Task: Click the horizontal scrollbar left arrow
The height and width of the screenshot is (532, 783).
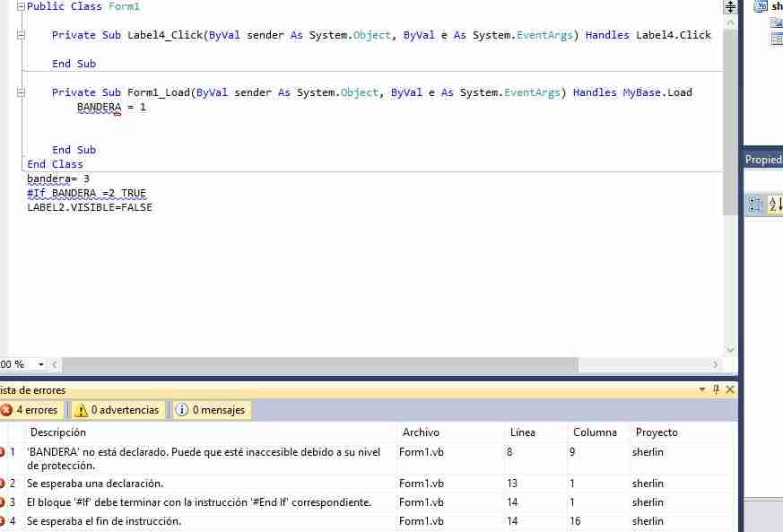Action: pos(55,364)
